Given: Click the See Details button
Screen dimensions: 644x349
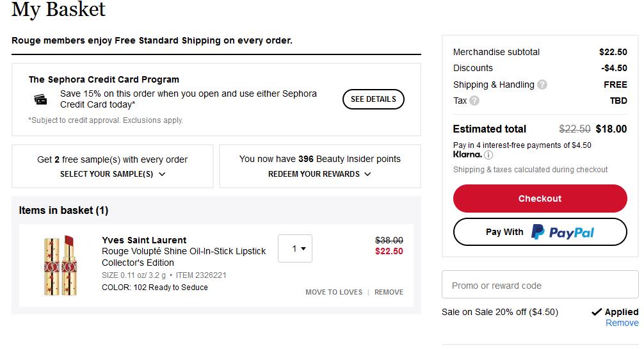Looking at the screenshot, I should coord(373,99).
